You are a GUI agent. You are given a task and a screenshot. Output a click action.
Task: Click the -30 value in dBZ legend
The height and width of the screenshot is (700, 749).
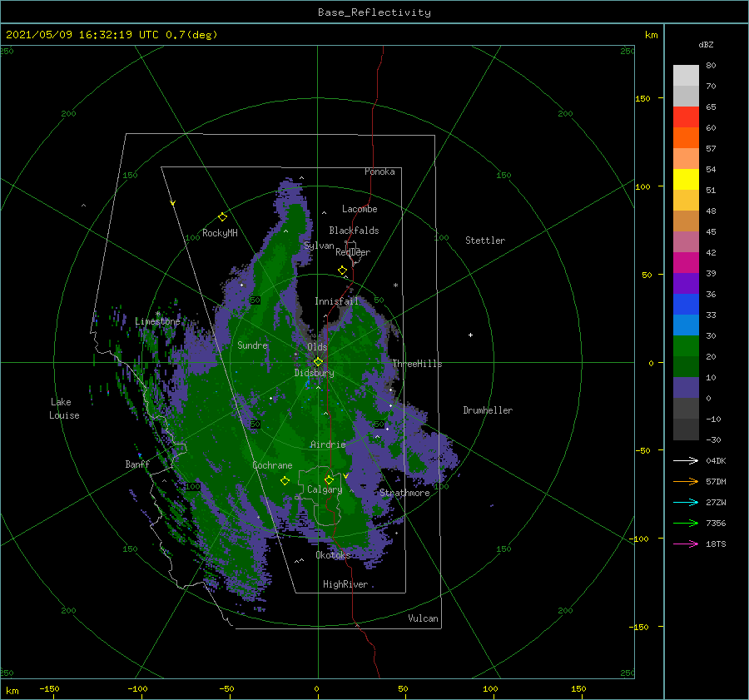pos(714,440)
